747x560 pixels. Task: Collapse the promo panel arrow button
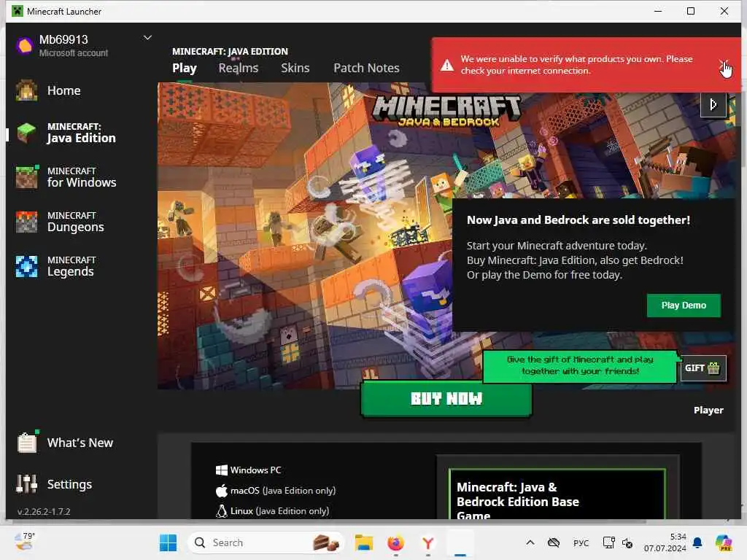click(x=713, y=104)
